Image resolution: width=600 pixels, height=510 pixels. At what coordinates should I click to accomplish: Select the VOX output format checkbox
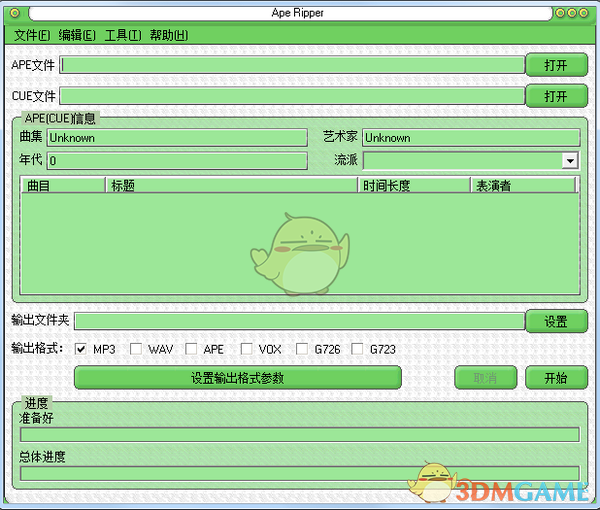(x=246, y=349)
